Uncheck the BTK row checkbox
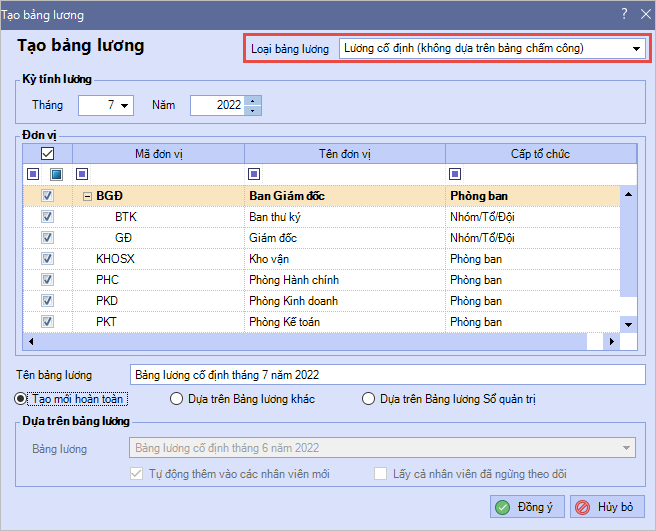656x531 pixels. 47,216
